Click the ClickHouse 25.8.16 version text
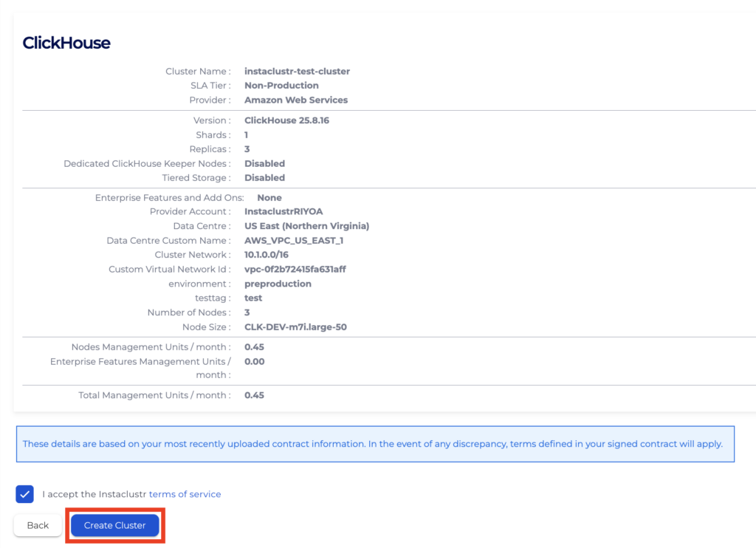The height and width of the screenshot is (548, 756). 287,120
